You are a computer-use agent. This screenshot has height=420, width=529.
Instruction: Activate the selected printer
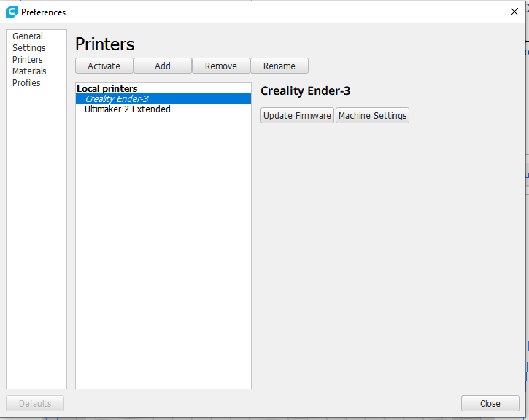click(x=104, y=66)
